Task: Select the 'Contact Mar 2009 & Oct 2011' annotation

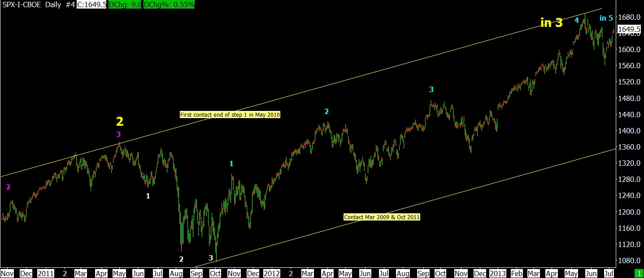Action: point(382,217)
